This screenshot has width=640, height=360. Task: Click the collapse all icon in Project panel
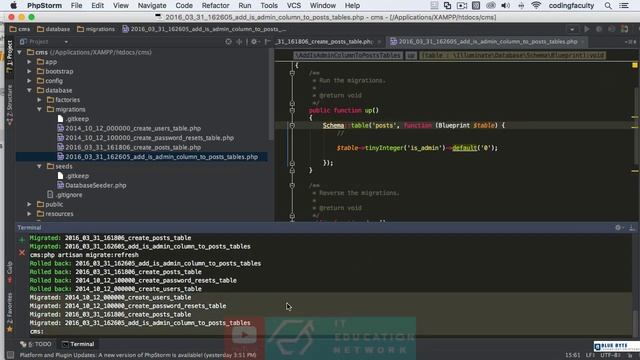point(239,42)
